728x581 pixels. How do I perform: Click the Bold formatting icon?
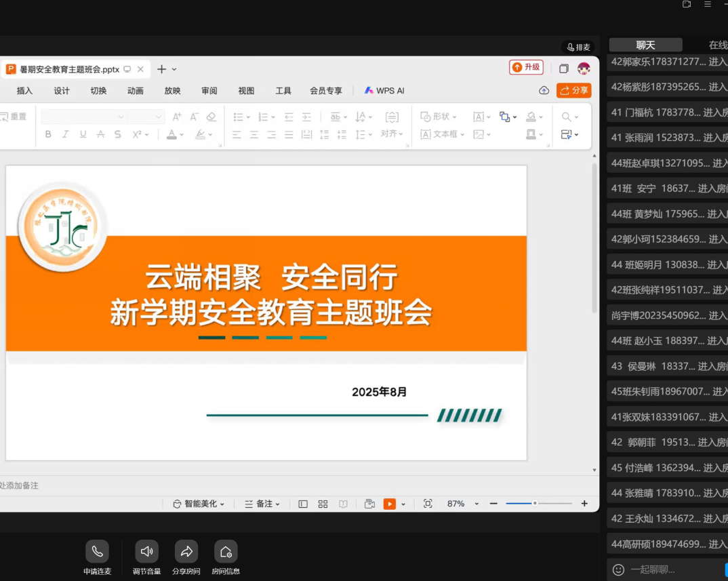point(48,134)
